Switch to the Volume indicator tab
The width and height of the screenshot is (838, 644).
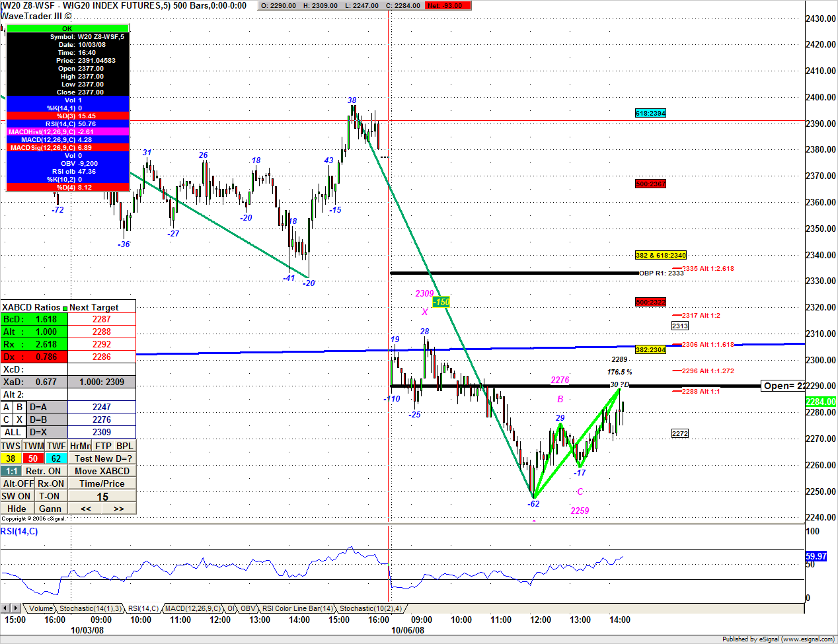click(x=40, y=608)
